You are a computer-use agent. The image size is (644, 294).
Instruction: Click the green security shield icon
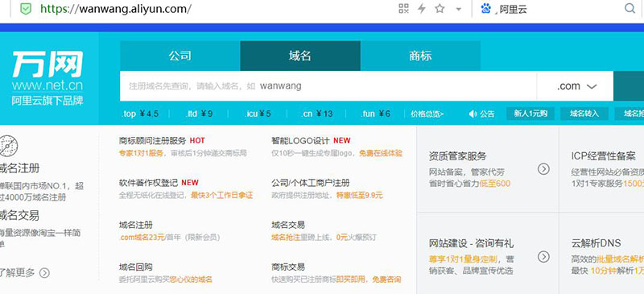point(26,9)
